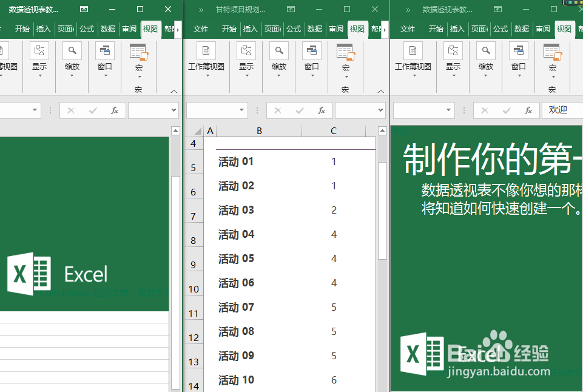This screenshot has height=392, width=583.
Task: Expand the name box dropdown in the middle window
Action: tap(241, 110)
